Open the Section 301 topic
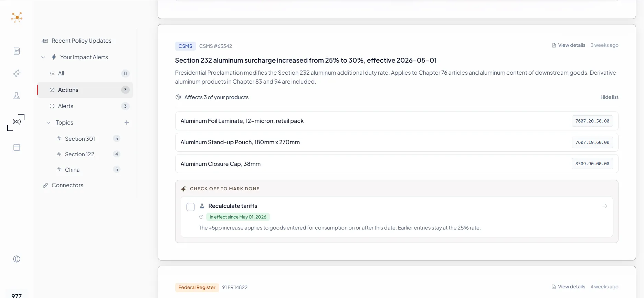Viewport: 644px width, 298px height. click(80, 139)
